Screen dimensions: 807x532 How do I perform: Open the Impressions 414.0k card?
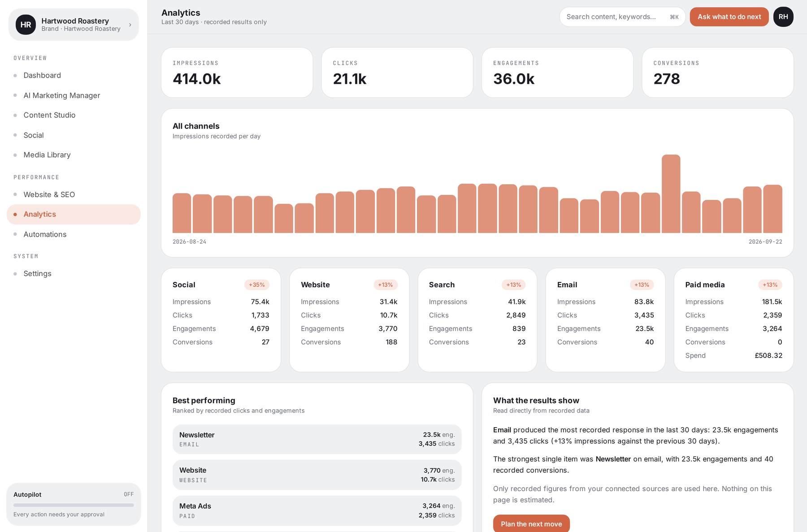237,73
